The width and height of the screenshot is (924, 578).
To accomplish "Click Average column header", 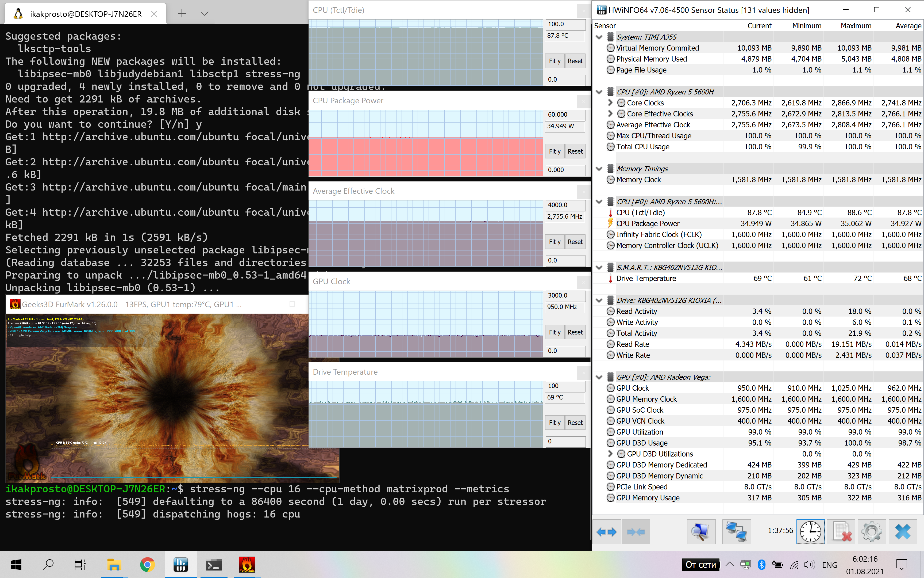I will tap(898, 26).
